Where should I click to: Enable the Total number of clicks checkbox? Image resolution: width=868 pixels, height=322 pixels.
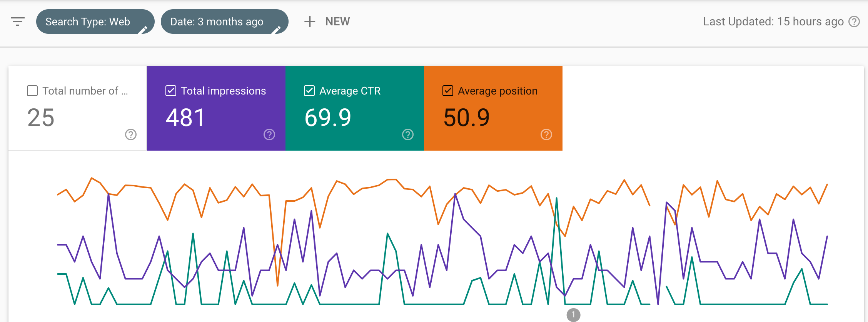[32, 91]
